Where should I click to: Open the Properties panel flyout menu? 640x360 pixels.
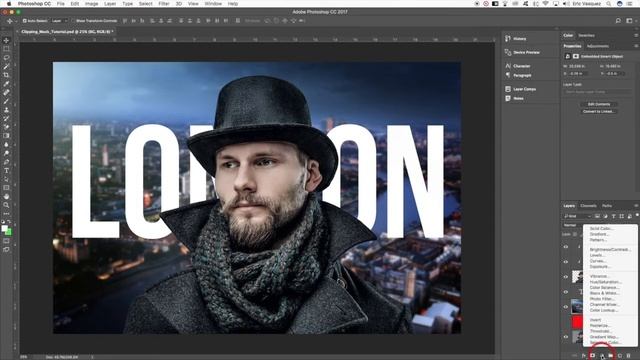[x=636, y=46]
